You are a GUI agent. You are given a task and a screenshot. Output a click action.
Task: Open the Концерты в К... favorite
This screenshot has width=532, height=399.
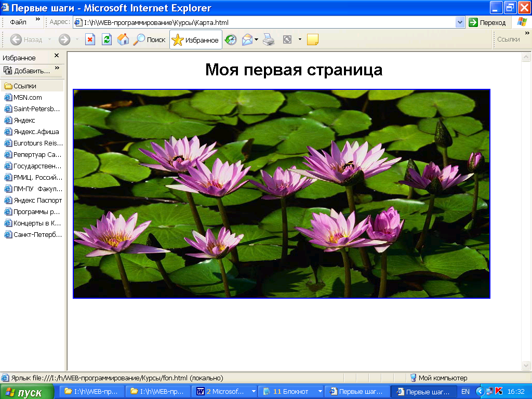pos(33,223)
